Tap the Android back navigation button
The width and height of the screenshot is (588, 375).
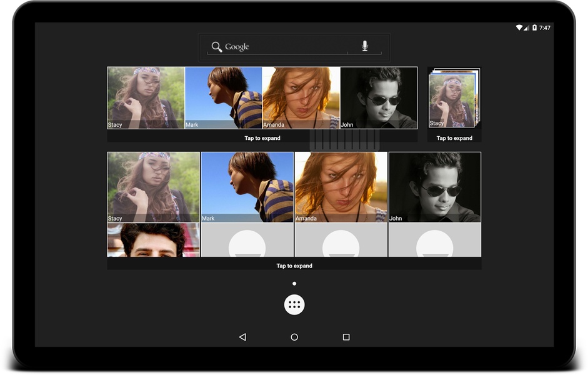242,337
